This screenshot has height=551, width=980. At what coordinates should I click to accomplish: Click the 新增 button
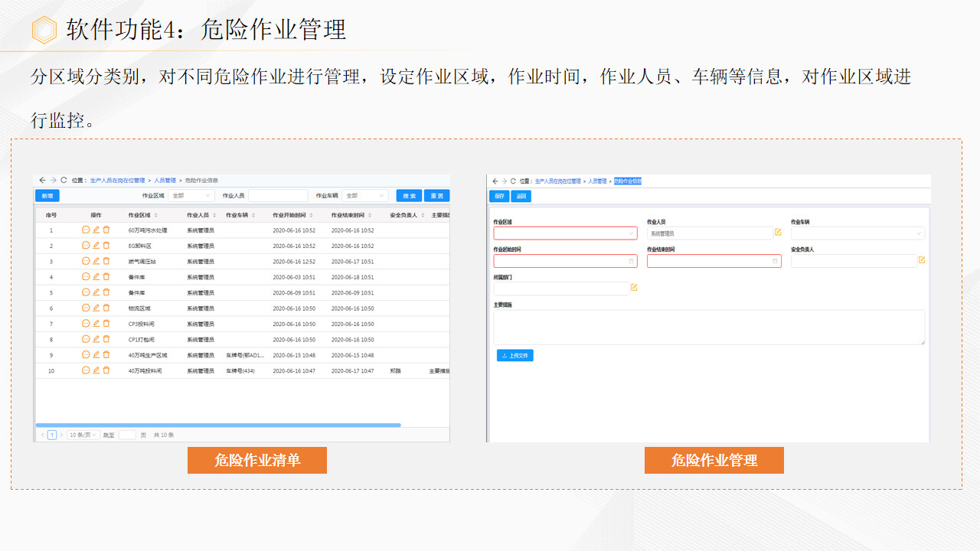(x=47, y=196)
